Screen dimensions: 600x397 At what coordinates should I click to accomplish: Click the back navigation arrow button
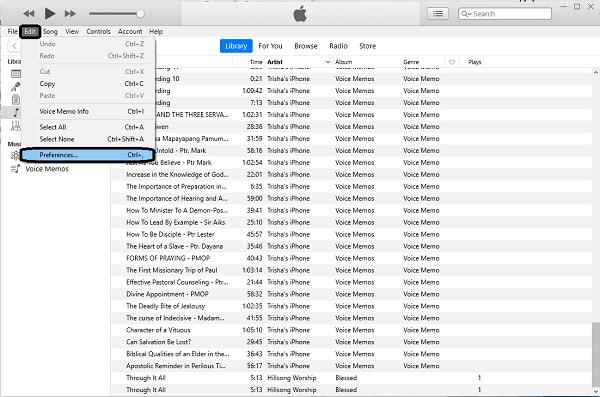point(14,46)
